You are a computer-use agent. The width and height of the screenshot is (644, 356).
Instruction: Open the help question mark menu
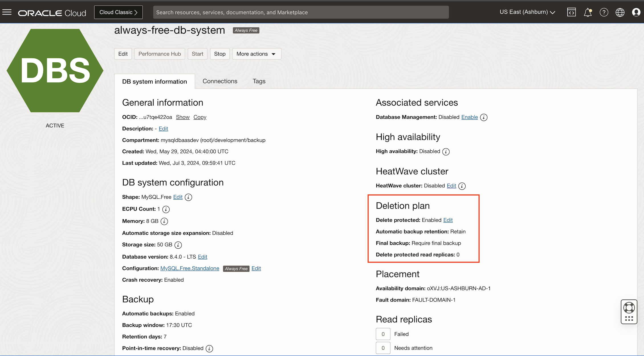click(x=604, y=12)
